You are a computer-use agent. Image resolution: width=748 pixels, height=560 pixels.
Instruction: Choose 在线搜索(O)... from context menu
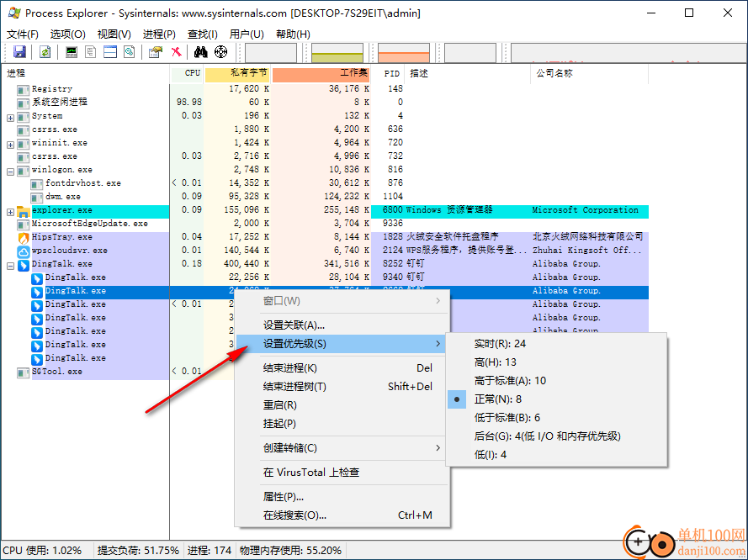click(342, 515)
